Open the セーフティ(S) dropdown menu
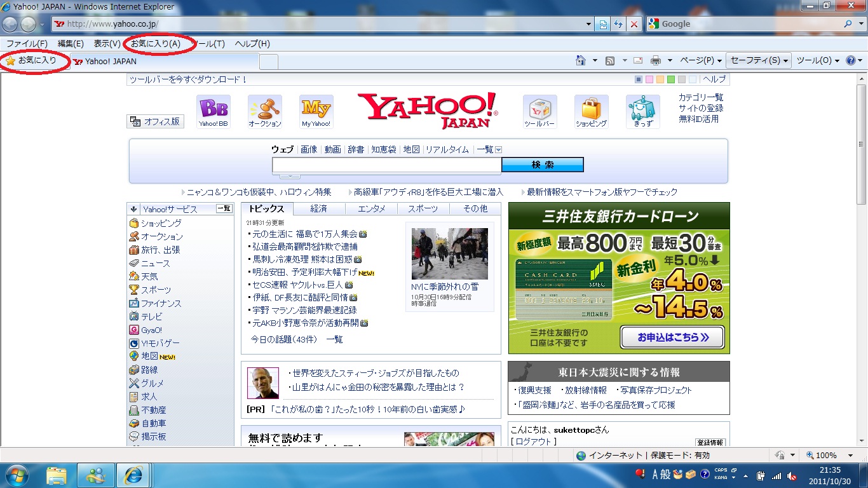 pos(759,61)
